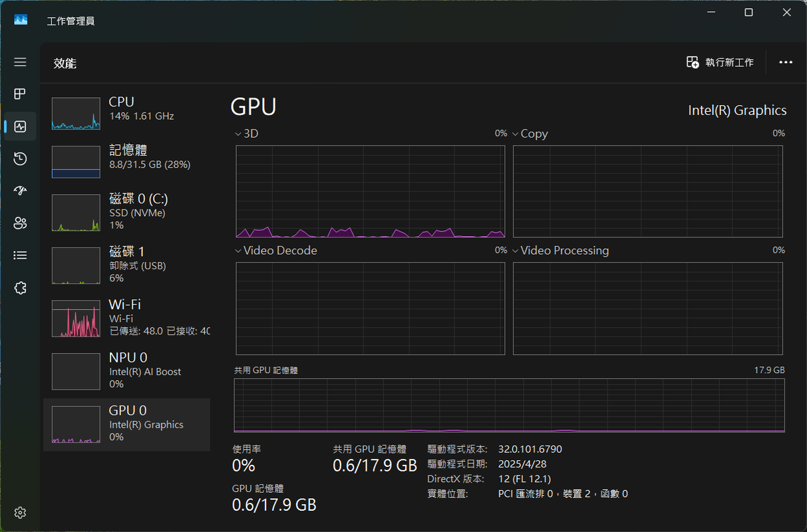Click the 3D utilization graph
This screenshot has height=532, width=807.
click(x=371, y=192)
